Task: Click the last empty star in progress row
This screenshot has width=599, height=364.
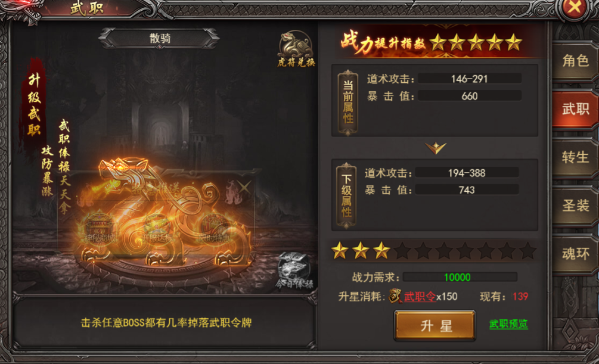Action: 527,251
